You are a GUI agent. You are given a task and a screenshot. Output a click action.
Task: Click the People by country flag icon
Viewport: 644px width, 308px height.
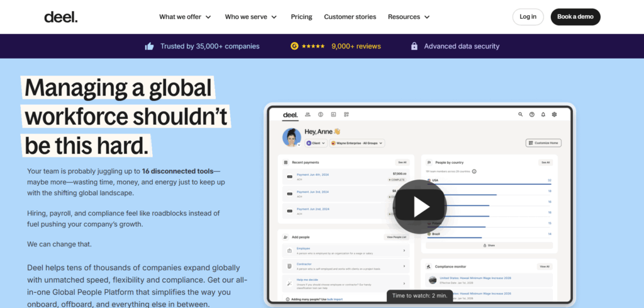(429, 163)
